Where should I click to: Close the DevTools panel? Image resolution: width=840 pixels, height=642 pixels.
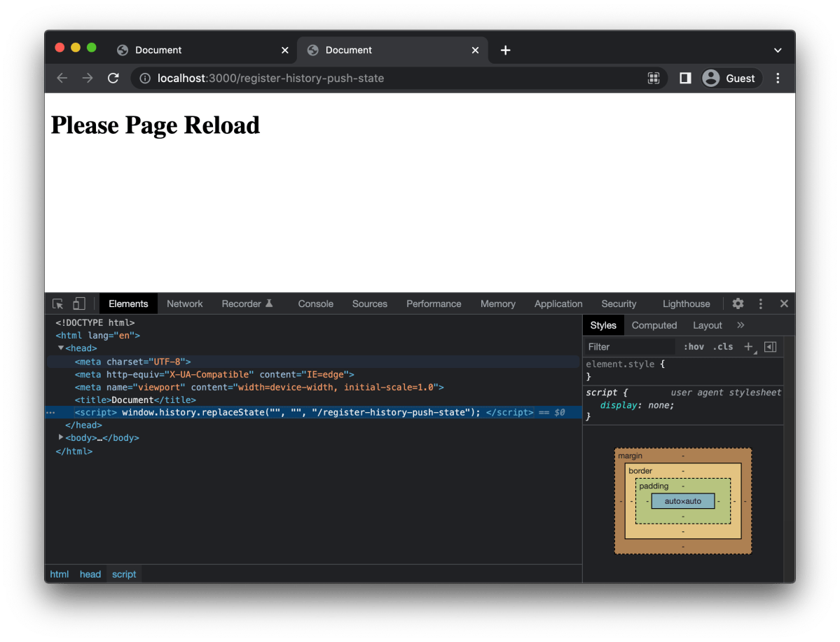[x=784, y=304]
